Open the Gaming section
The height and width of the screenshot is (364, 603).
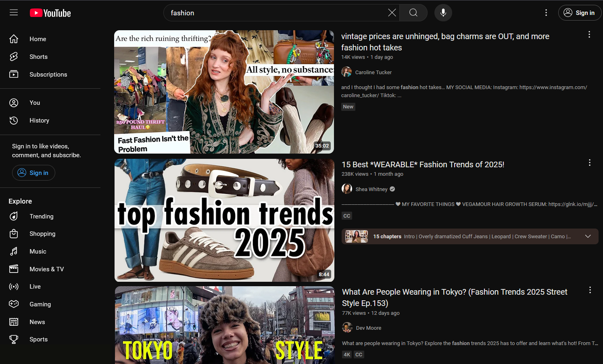40,304
